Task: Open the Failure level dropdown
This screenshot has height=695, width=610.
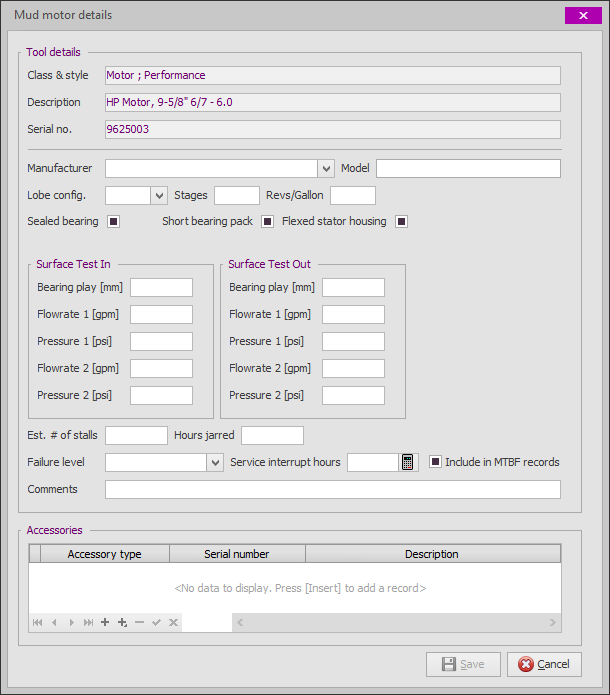Action: pyautogui.click(x=215, y=463)
